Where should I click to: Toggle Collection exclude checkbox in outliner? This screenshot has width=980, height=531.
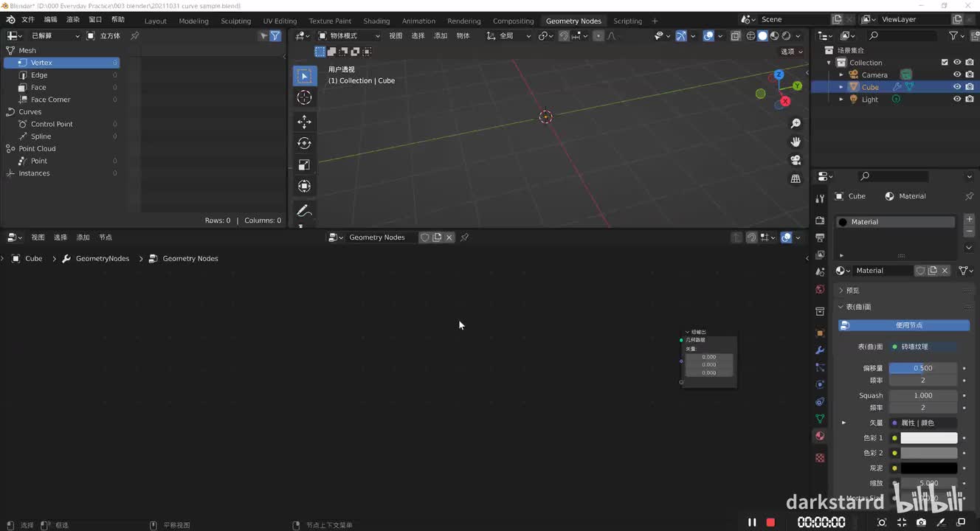pos(945,63)
